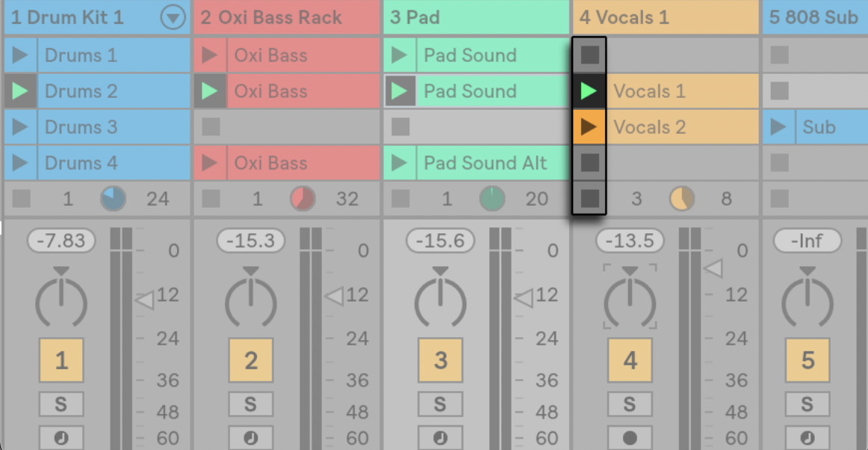868x450 pixels.
Task: Launch the Pad Sound Alt clip
Action: click(400, 163)
